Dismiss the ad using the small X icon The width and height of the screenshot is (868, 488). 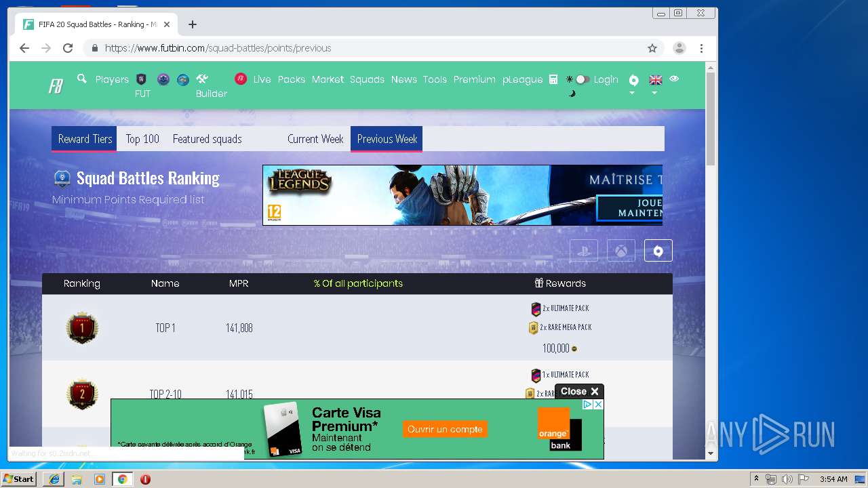click(x=598, y=404)
